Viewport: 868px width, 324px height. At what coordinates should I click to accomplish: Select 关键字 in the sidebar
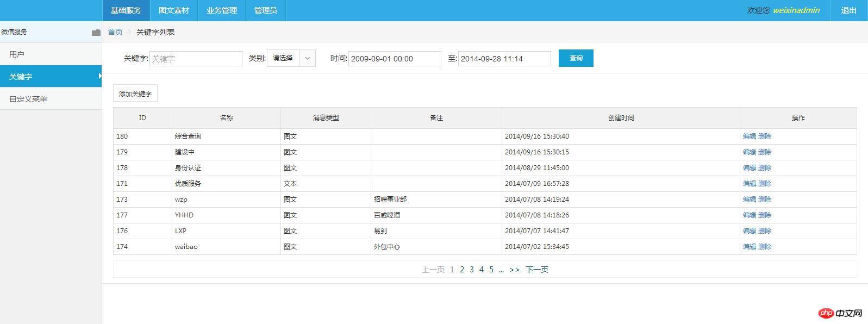(x=51, y=77)
